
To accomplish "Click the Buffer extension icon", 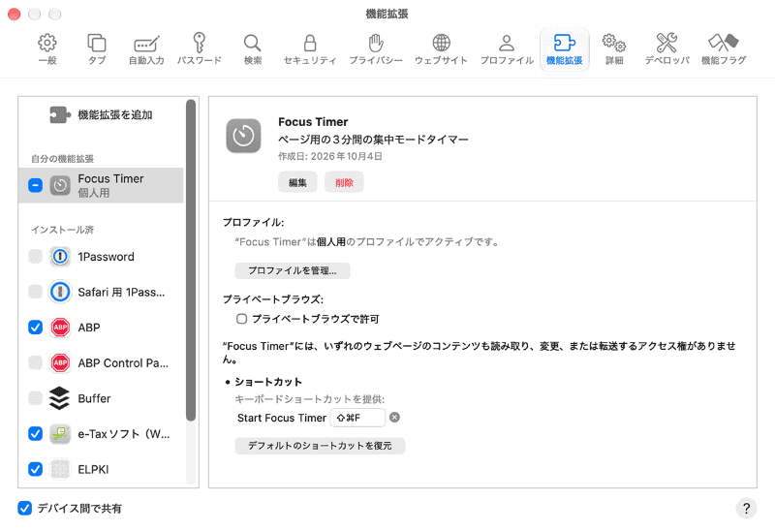I will [59, 398].
